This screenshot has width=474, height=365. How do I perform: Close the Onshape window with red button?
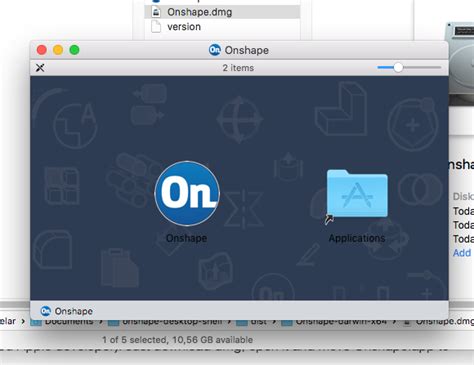point(42,50)
